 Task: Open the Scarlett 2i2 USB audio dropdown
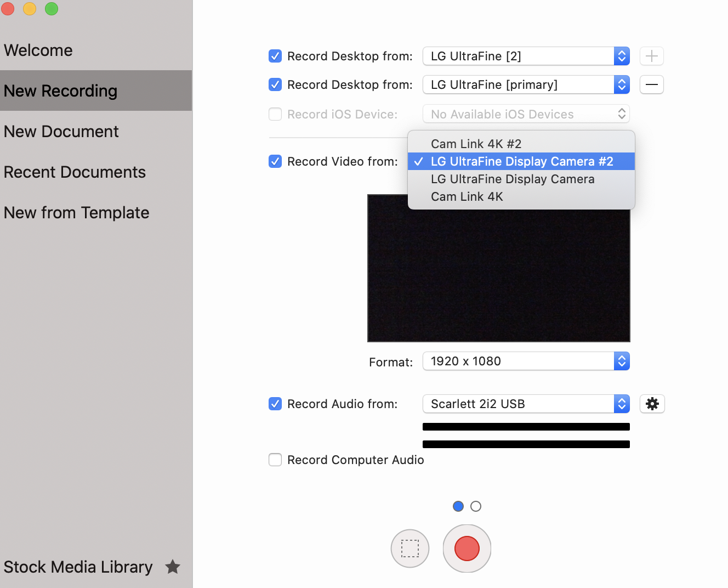[x=526, y=404]
